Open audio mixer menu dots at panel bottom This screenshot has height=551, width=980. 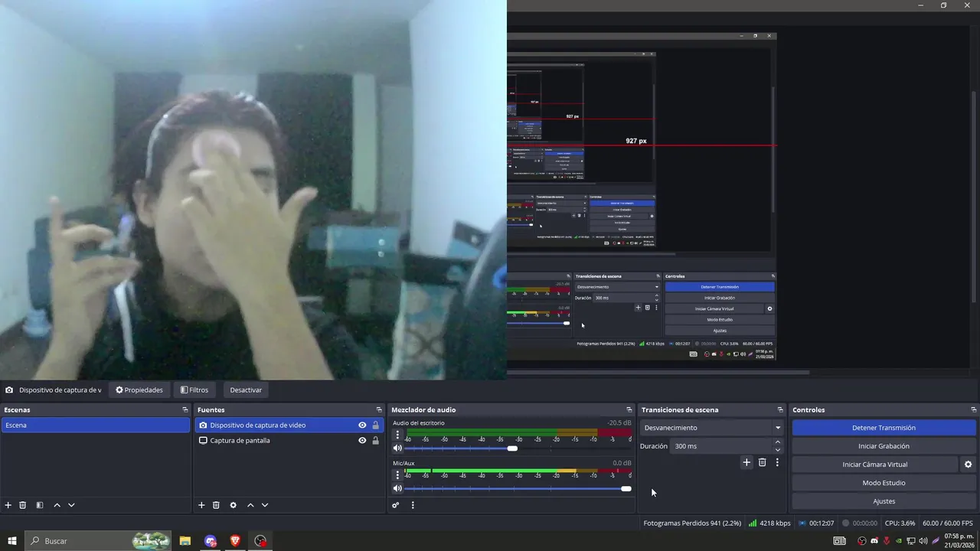pos(413,505)
